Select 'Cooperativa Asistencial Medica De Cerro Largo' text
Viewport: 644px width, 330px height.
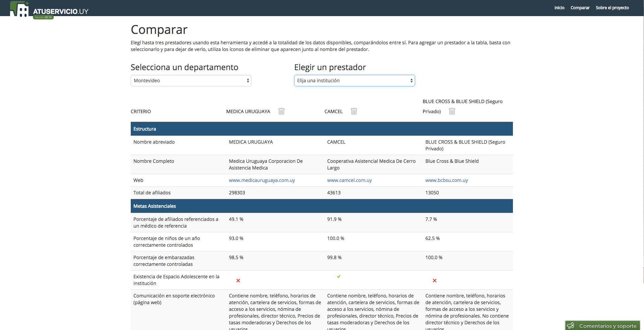click(x=371, y=164)
